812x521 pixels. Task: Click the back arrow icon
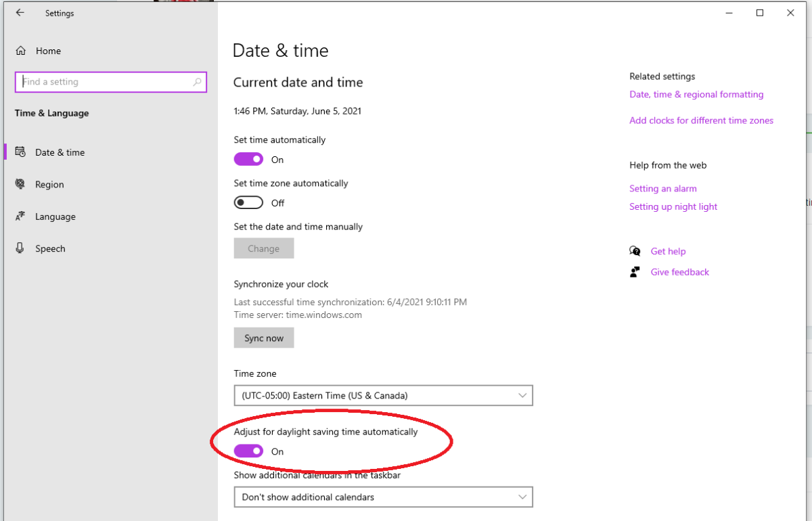pyautogui.click(x=20, y=13)
